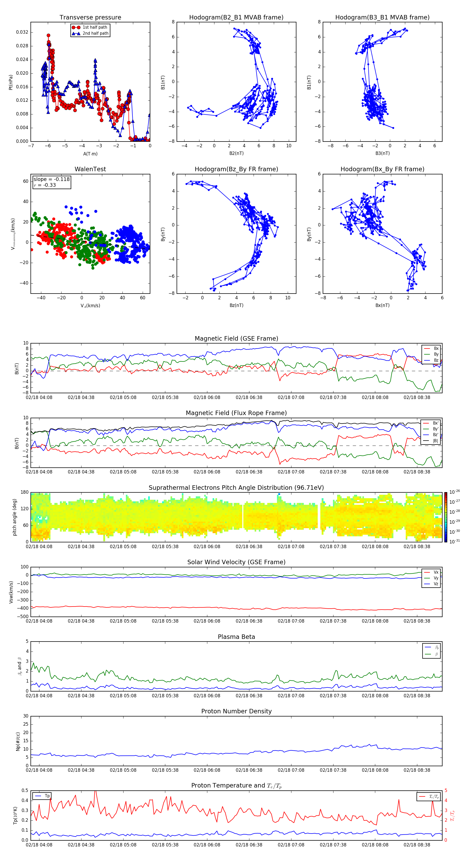Click the 'pitch angle (deg)' axis label
The width and height of the screenshot is (473, 868).
click(x=14, y=517)
